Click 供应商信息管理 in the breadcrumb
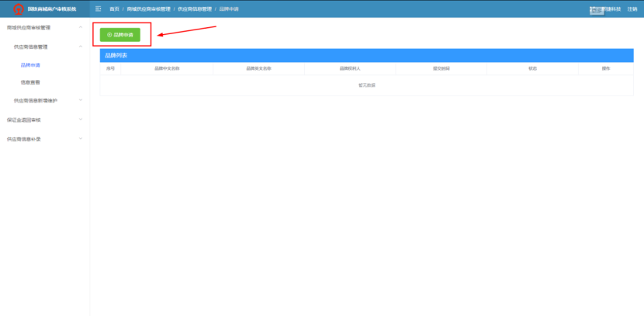This screenshot has width=644, height=316. click(195, 9)
